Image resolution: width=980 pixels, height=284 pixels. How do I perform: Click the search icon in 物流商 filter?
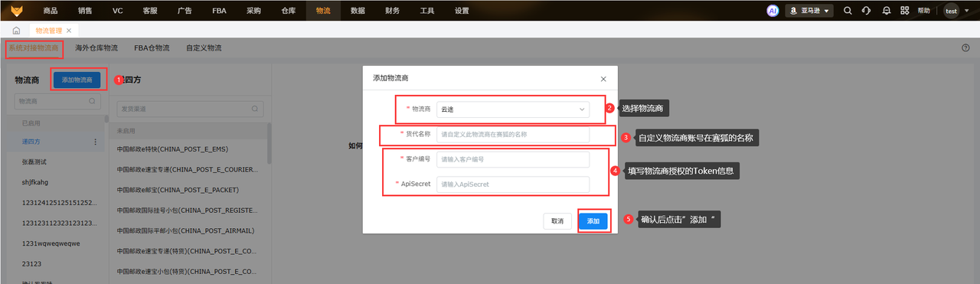coord(93,101)
